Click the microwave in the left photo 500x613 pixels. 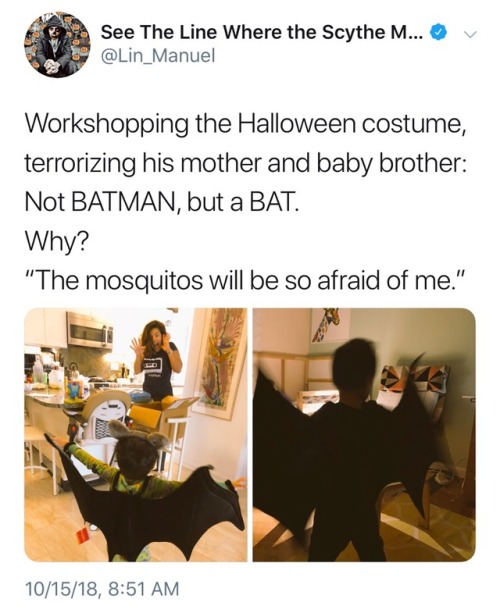click(90, 331)
